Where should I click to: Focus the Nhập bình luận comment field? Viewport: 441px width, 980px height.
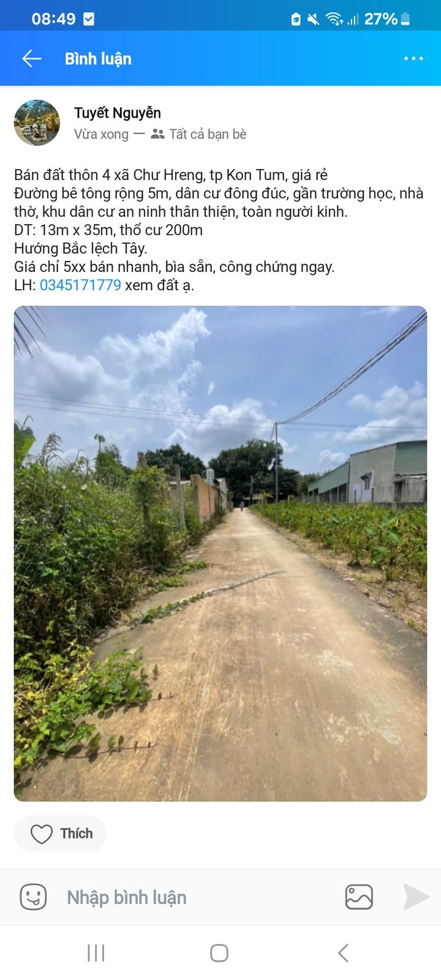coord(127,897)
